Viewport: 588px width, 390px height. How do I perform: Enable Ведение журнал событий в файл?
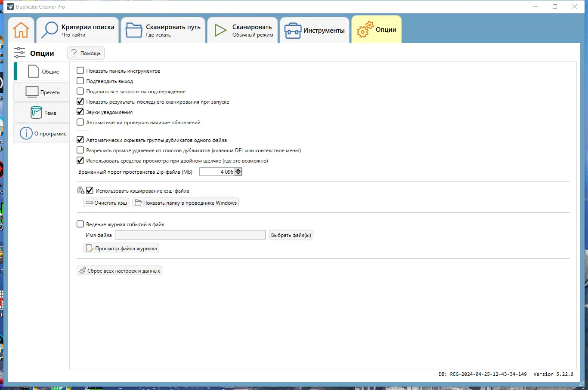tap(80, 224)
